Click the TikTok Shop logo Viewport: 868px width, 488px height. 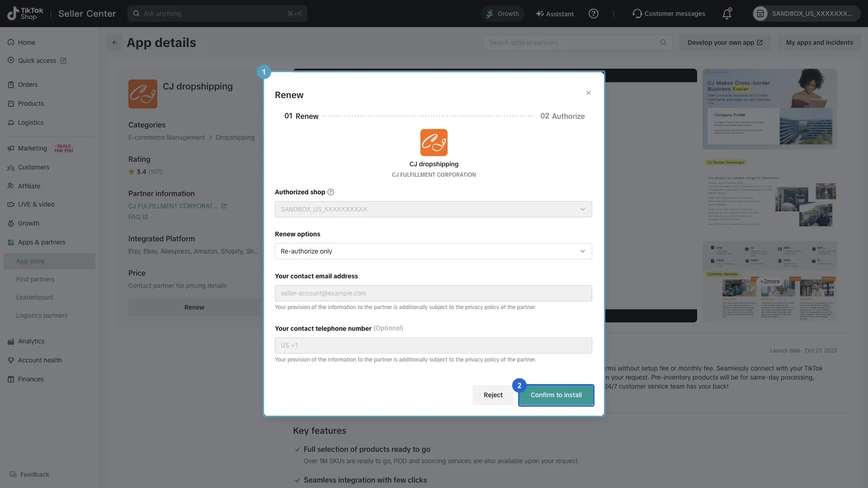25,14
